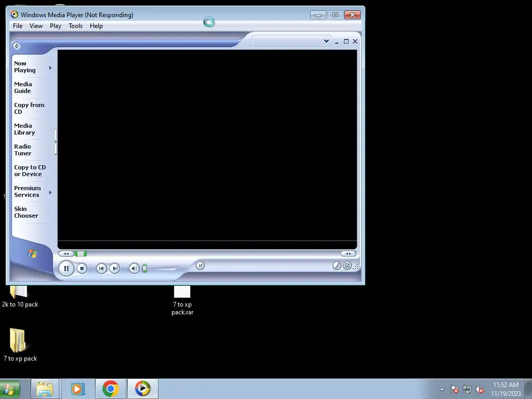This screenshot has height=399, width=532.
Task: Toggle the menu bar auto-hide button
Action: tap(16, 46)
